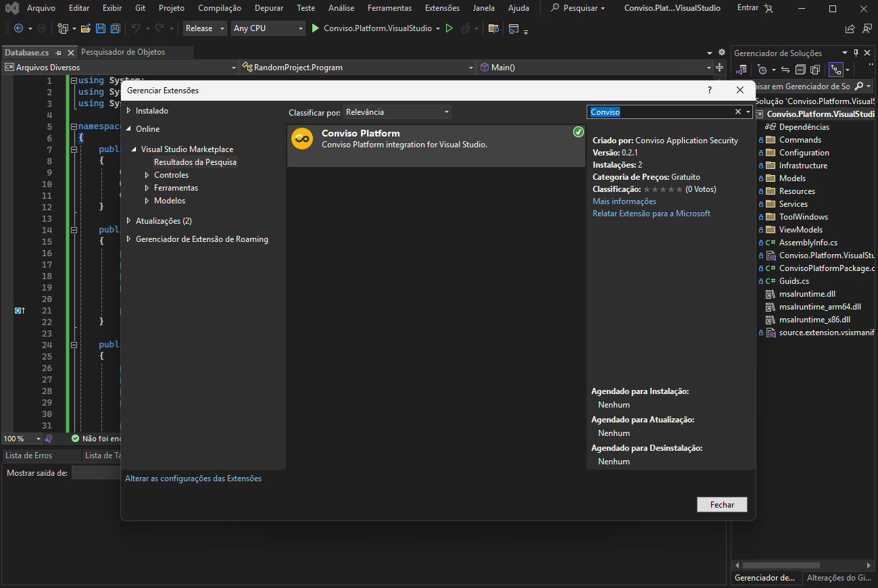Click Relatar Extensão para a Microsoft link
This screenshot has width=878, height=588.
(652, 214)
